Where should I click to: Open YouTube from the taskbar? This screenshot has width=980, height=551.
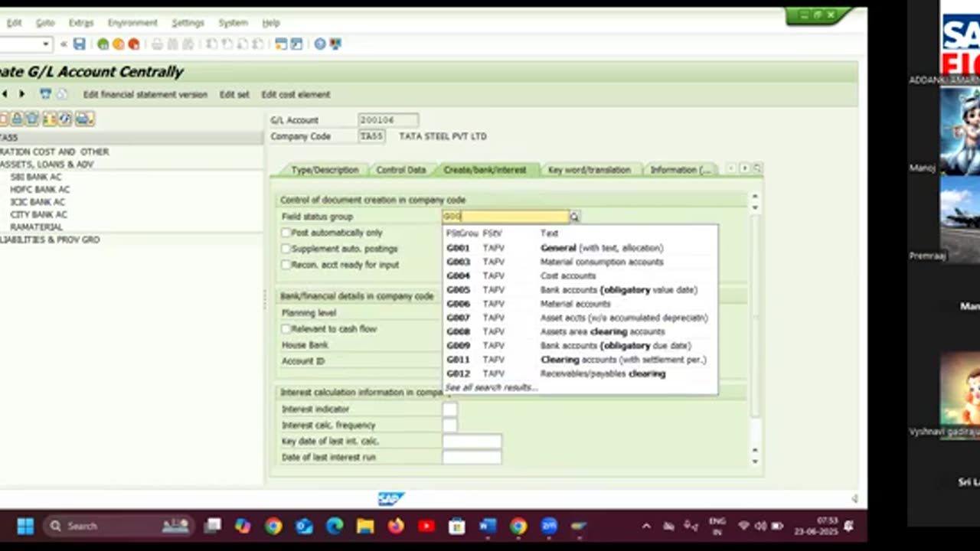point(426,526)
